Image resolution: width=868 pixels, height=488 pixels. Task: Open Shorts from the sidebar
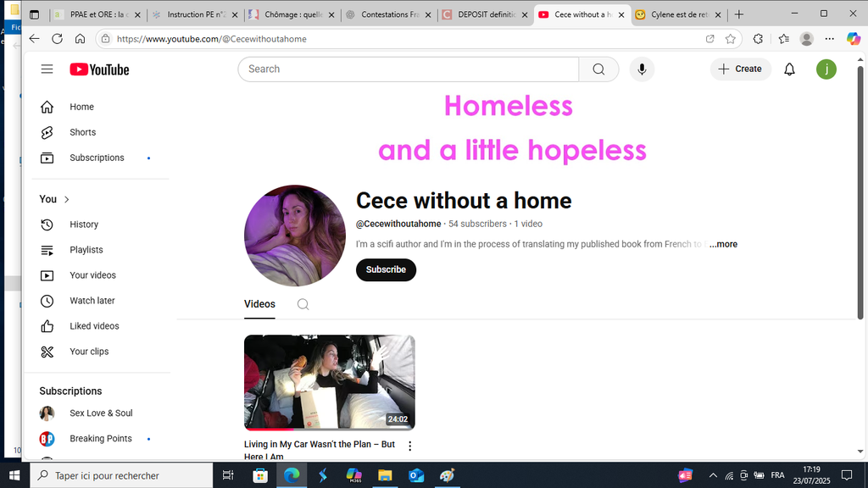coord(82,132)
